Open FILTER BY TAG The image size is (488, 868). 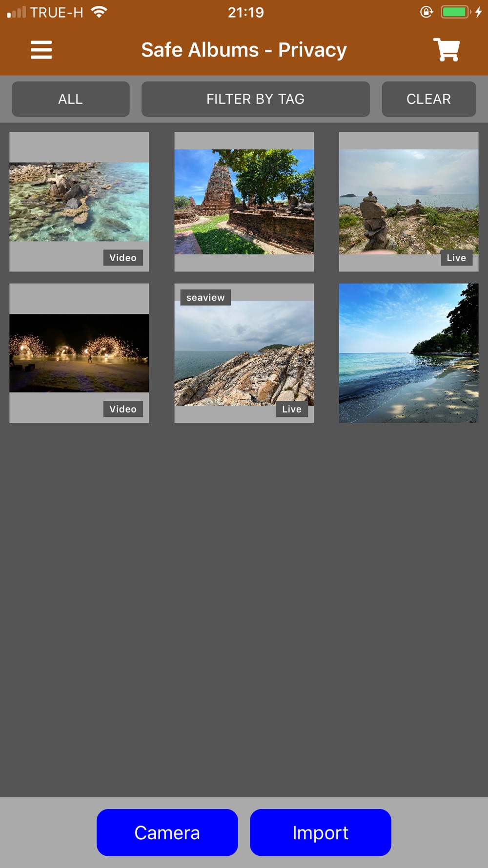click(256, 99)
